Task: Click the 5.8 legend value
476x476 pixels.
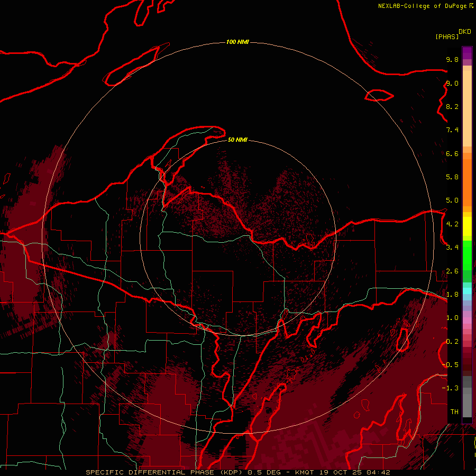Action: click(x=452, y=177)
